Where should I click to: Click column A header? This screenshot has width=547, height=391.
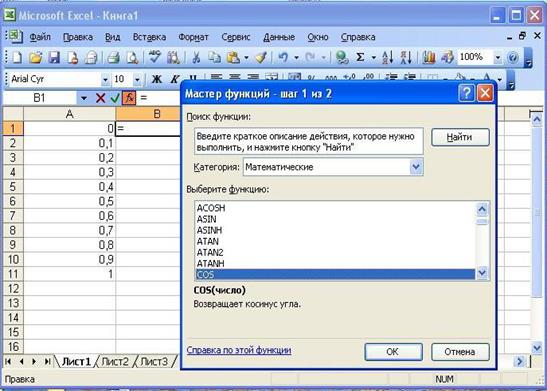point(69,114)
